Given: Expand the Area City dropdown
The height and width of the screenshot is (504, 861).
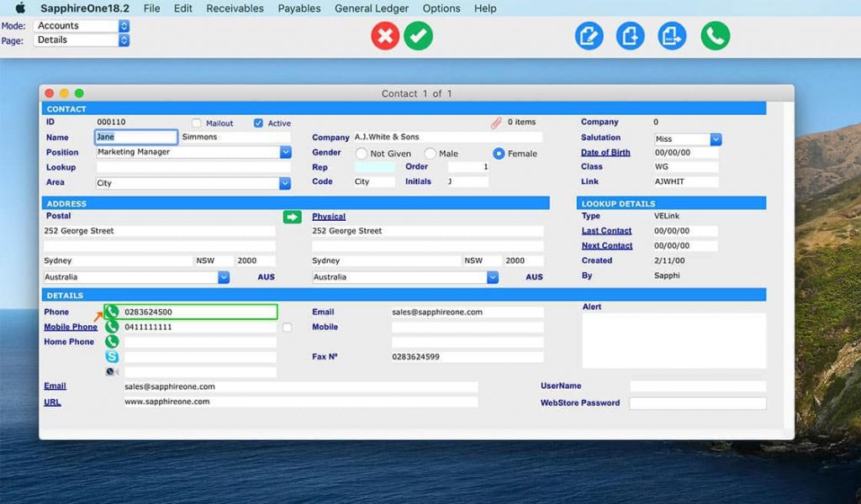Looking at the screenshot, I should pos(285,183).
